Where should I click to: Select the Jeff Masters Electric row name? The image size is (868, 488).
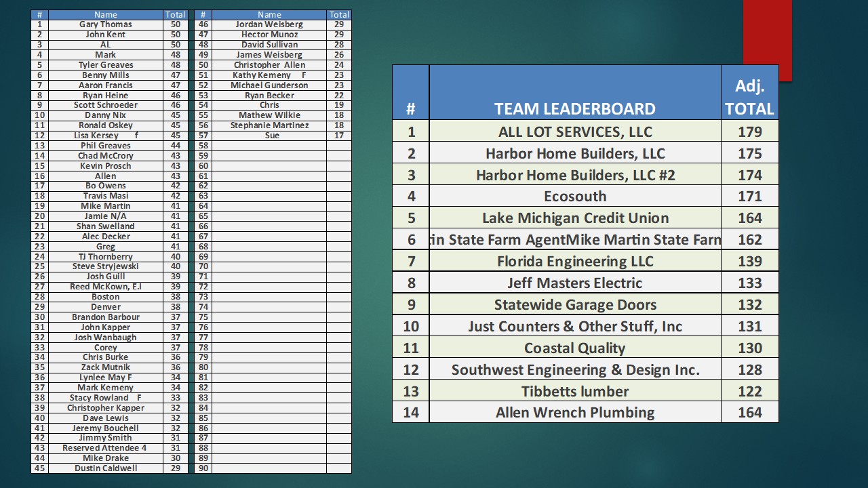click(x=574, y=283)
